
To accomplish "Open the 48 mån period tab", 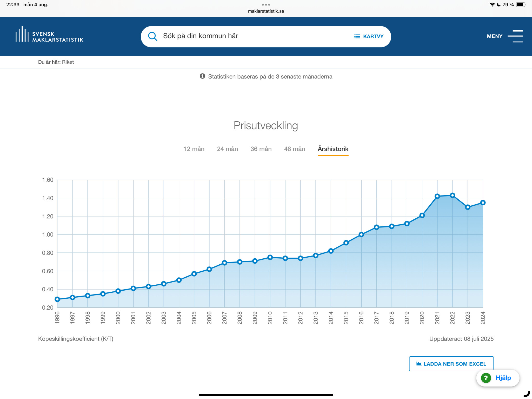I will click(294, 149).
